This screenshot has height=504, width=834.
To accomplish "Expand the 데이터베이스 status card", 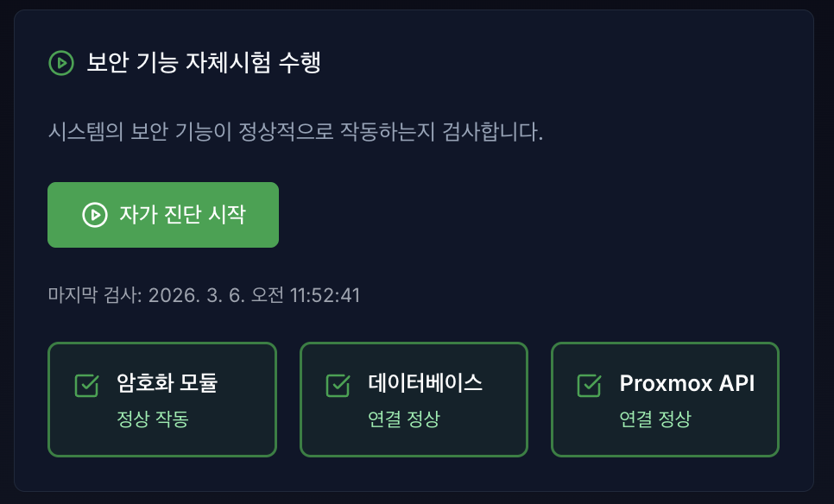I will tap(414, 399).
